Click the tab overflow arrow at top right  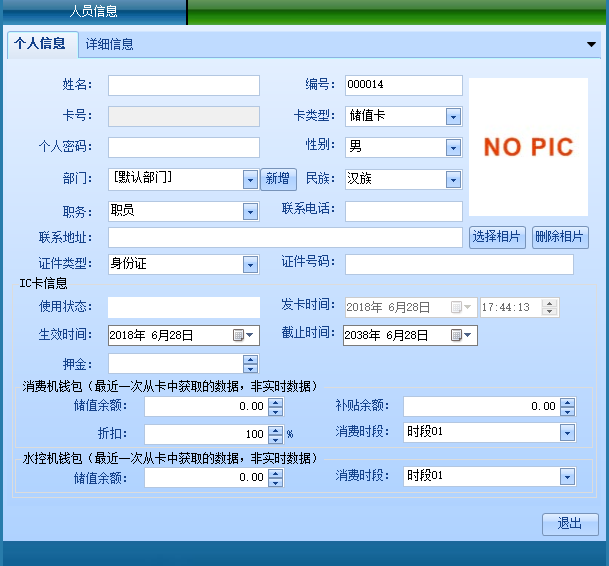tap(591, 44)
